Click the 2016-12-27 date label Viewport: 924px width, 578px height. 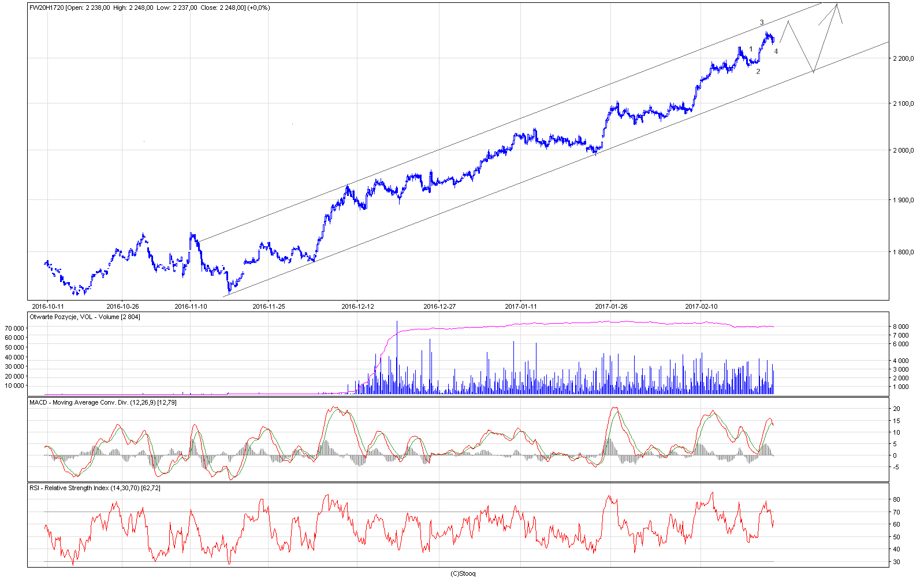point(439,306)
